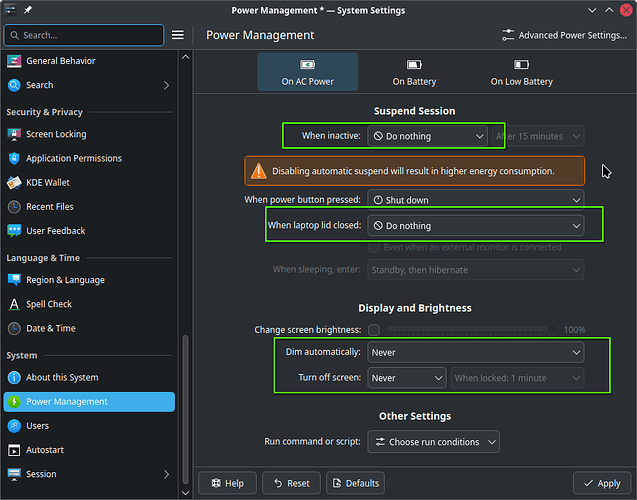
Task: Click the Application Permissions shield icon
Action: (x=14, y=158)
